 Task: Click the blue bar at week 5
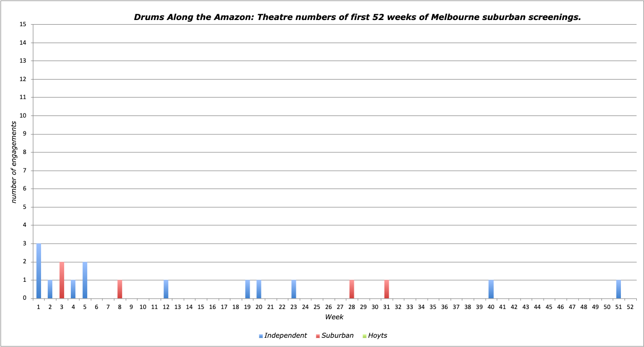[x=85, y=280]
